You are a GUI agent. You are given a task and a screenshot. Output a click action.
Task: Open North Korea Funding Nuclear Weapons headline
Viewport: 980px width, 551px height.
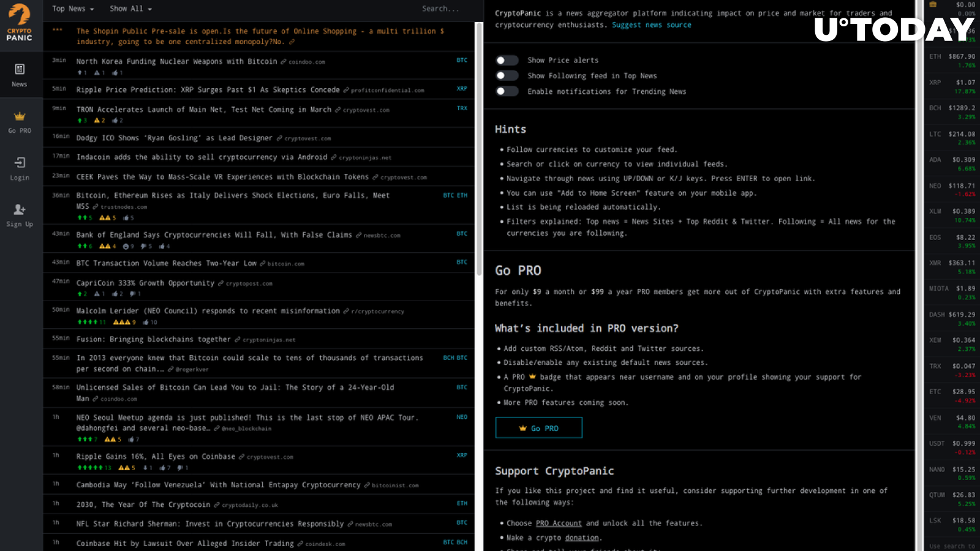pyautogui.click(x=176, y=61)
